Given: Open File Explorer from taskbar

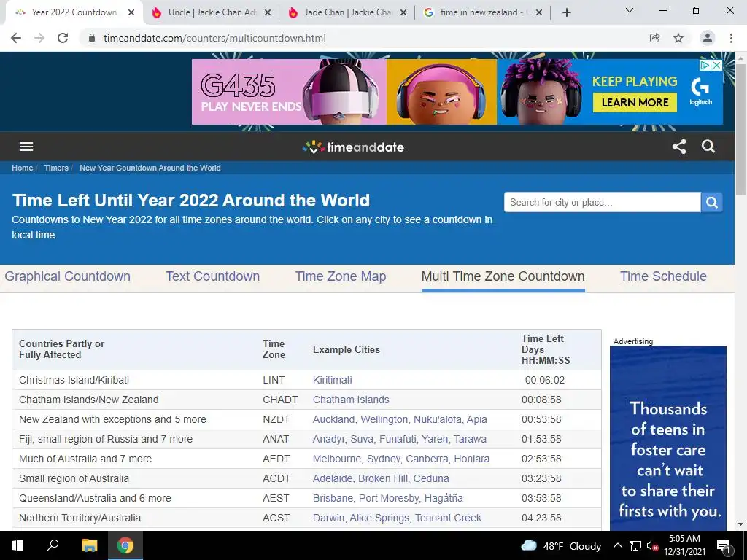Looking at the screenshot, I should click(89, 545).
